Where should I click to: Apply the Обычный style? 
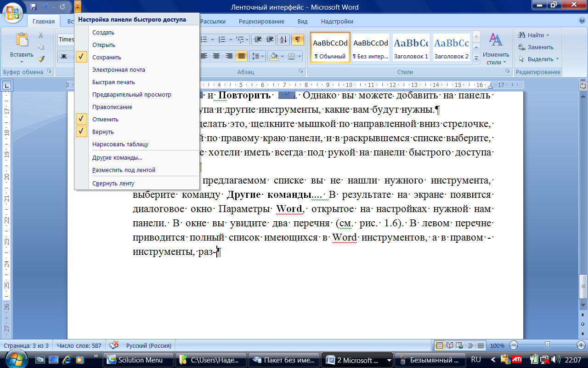click(x=330, y=47)
